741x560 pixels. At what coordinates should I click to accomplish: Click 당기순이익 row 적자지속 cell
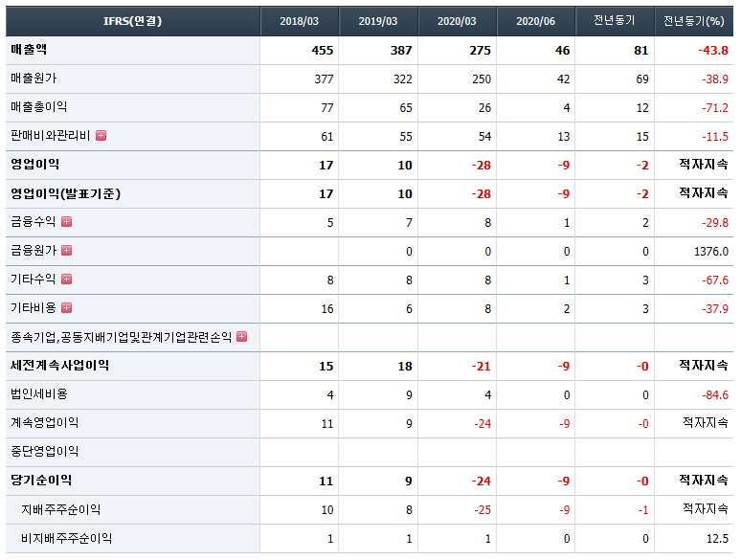tap(704, 481)
